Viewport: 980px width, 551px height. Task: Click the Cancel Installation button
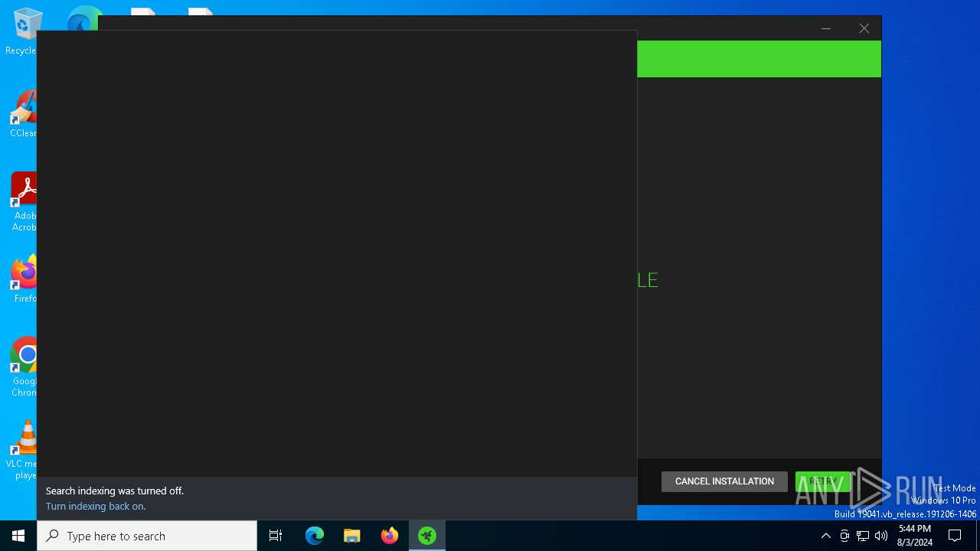[724, 481]
